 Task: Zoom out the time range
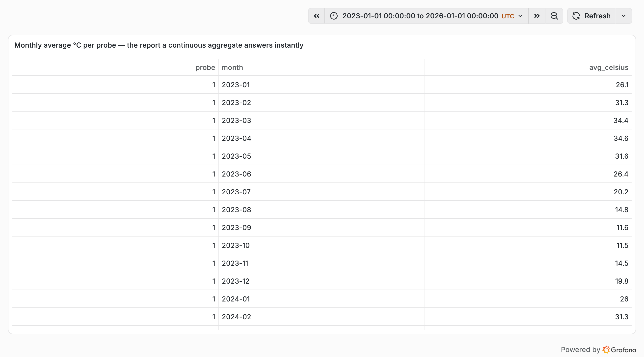[554, 16]
